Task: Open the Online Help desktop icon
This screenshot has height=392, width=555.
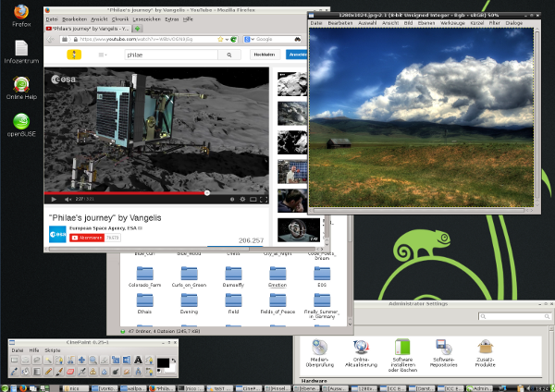Action: 21,88
